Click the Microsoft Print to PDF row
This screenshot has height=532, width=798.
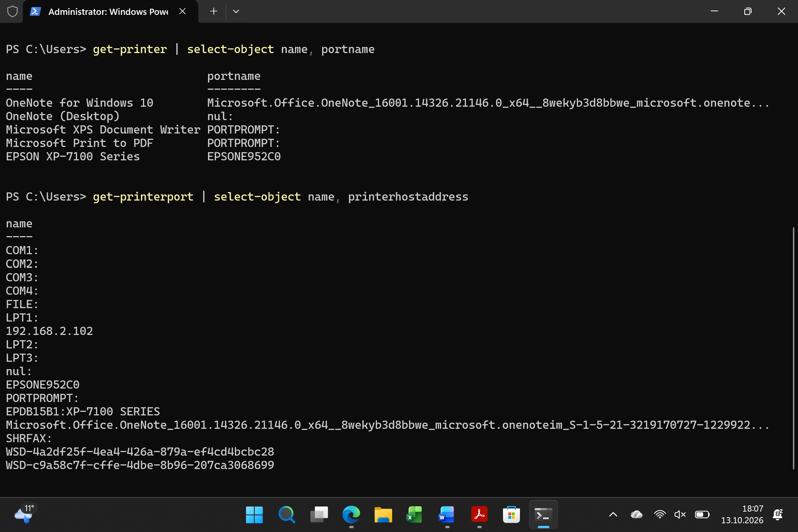point(143,143)
